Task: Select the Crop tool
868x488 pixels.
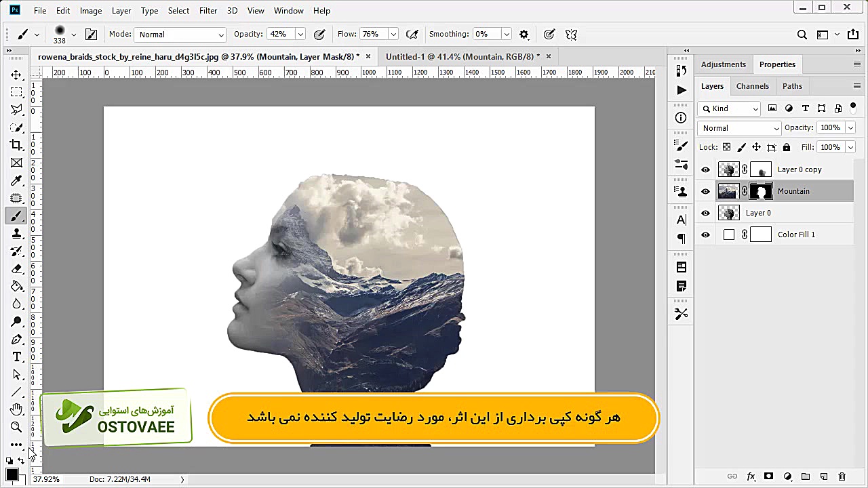Action: coord(17,145)
